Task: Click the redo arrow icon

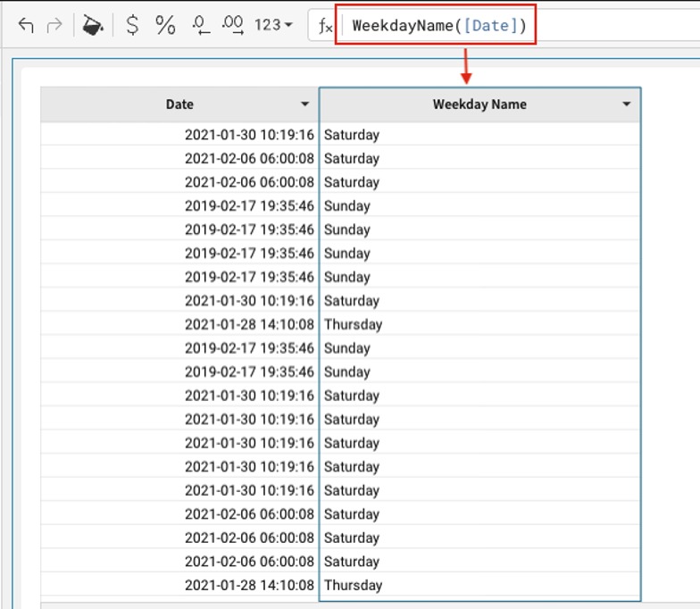Action: (x=54, y=25)
